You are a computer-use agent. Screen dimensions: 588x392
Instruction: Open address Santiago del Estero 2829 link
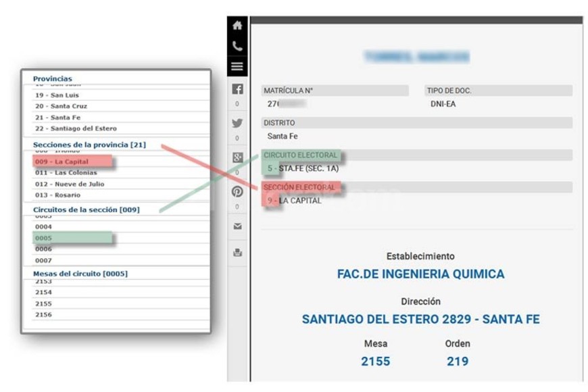pos(420,319)
